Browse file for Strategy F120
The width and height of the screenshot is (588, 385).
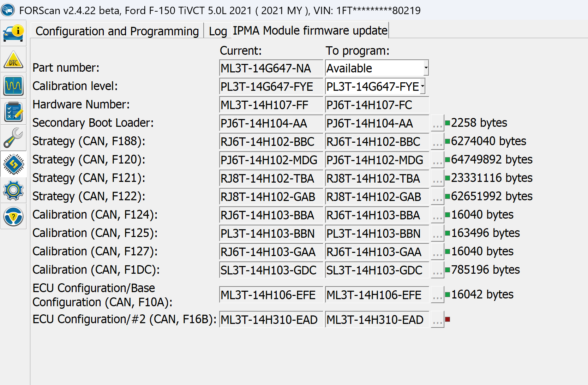coord(437,160)
